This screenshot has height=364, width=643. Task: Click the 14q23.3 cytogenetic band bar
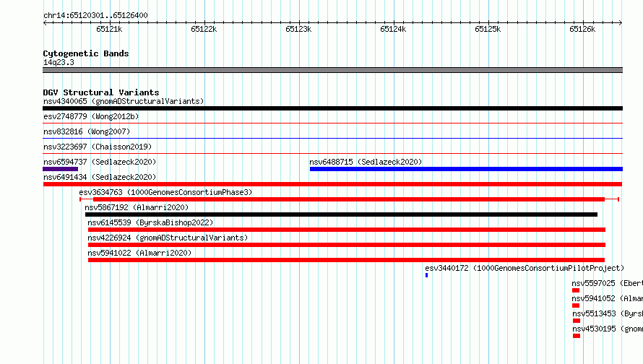tap(332, 70)
